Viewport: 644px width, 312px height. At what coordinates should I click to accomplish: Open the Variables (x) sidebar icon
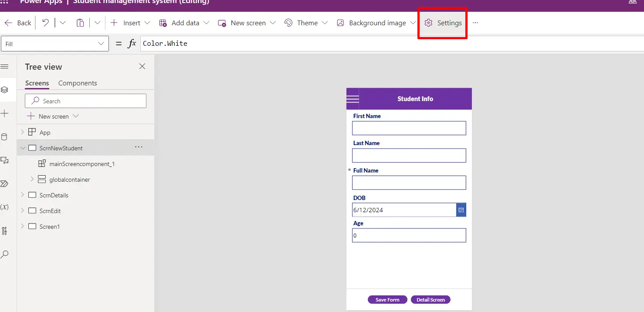4,207
